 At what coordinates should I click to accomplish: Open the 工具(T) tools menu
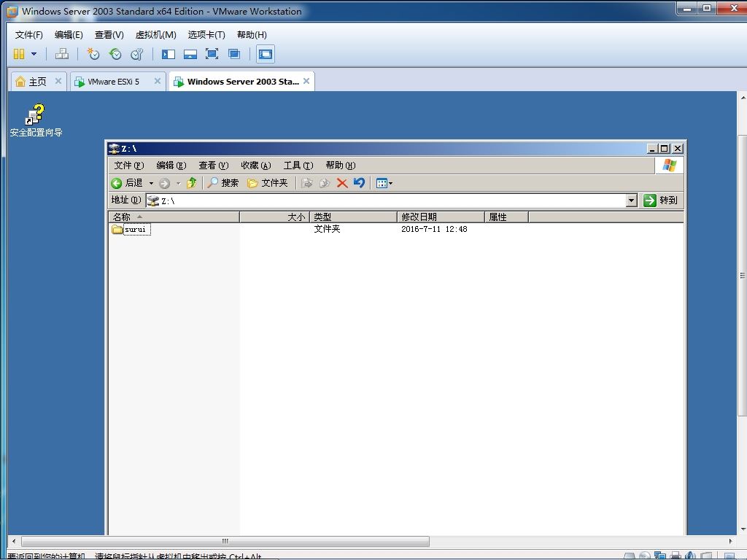point(298,166)
